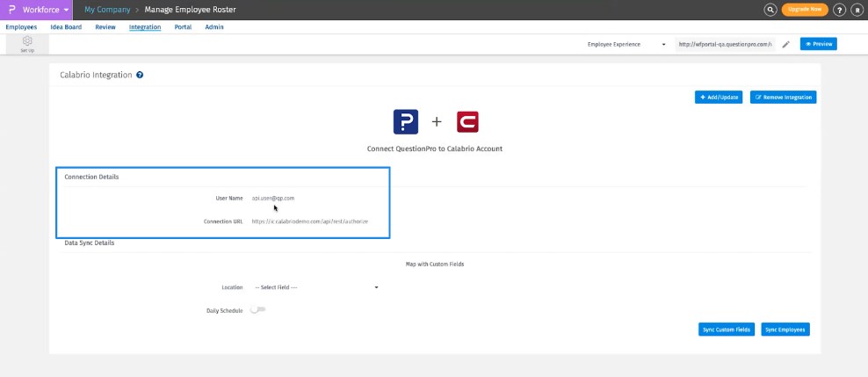Viewport: 868px width, 377px height.
Task: Click the Add/Update button
Action: pos(719,98)
